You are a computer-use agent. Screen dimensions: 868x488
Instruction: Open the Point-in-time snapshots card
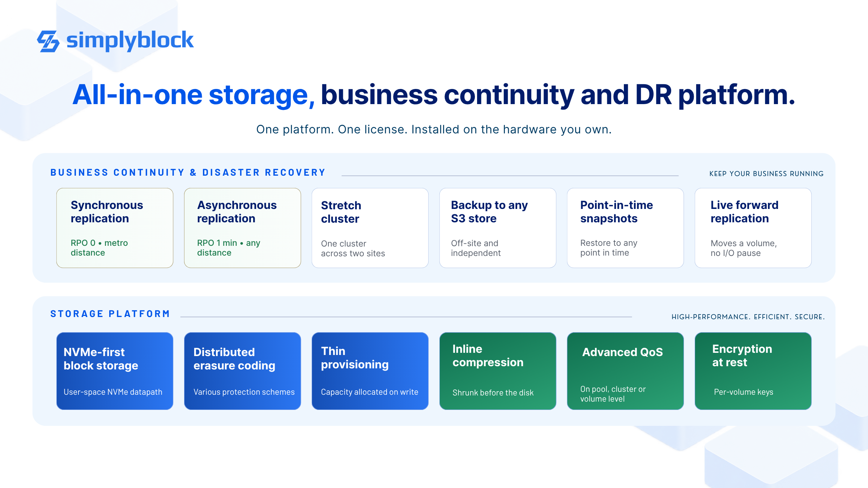click(x=625, y=228)
